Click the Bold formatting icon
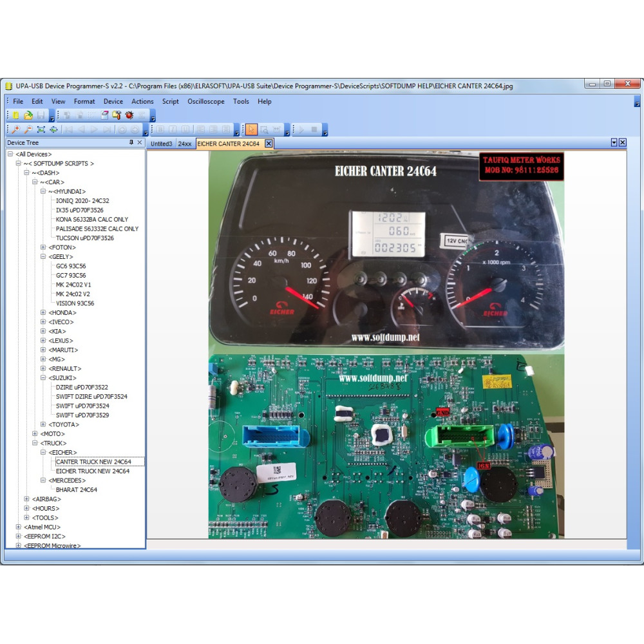 160,130
